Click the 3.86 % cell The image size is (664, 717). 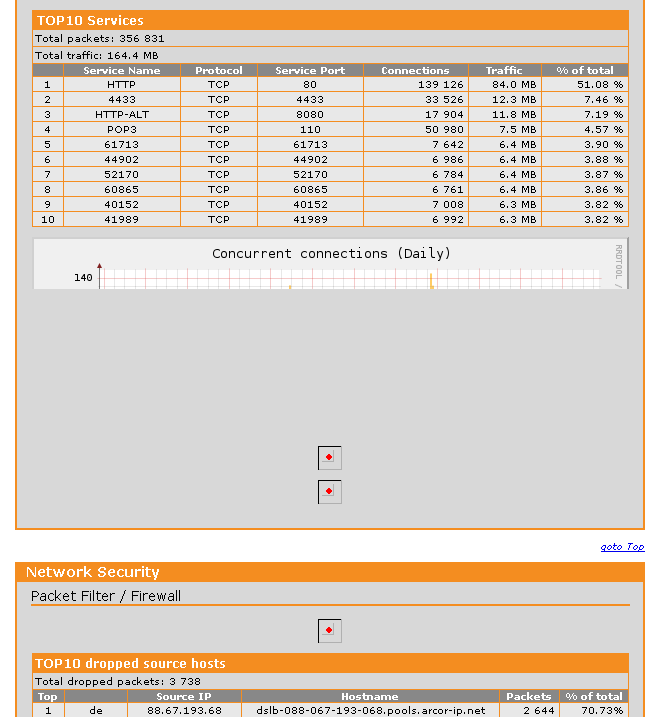(585, 189)
